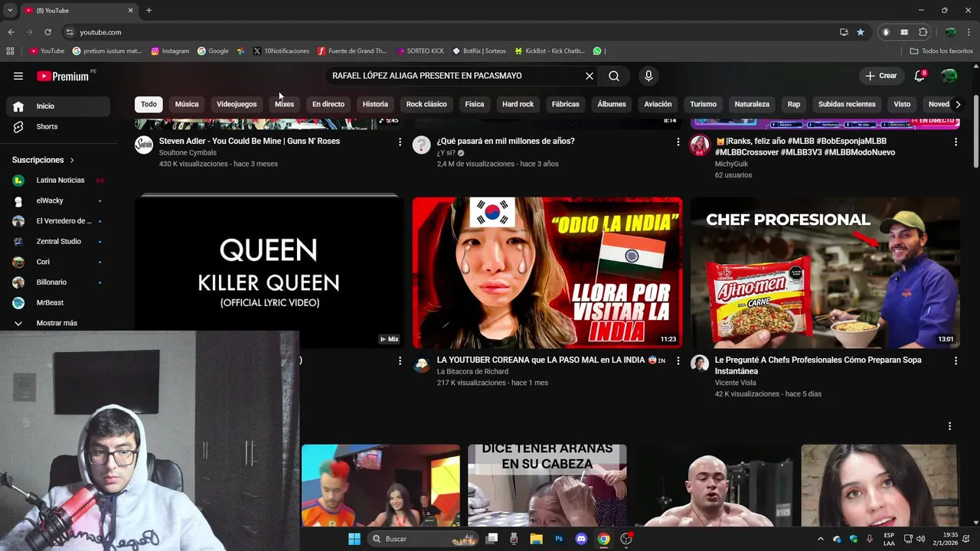Open the Soultone Cymbals channel avatar

click(144, 145)
